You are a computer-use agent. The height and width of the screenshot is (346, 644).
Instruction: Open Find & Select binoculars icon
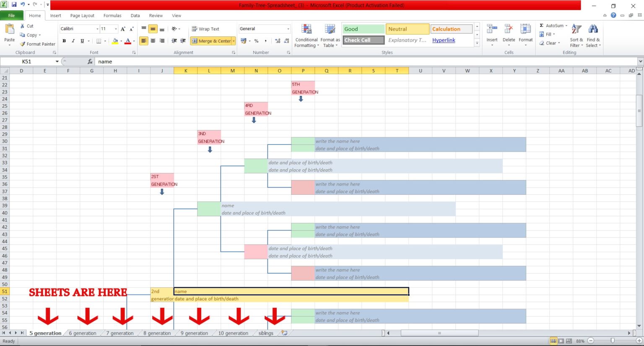[593, 30]
